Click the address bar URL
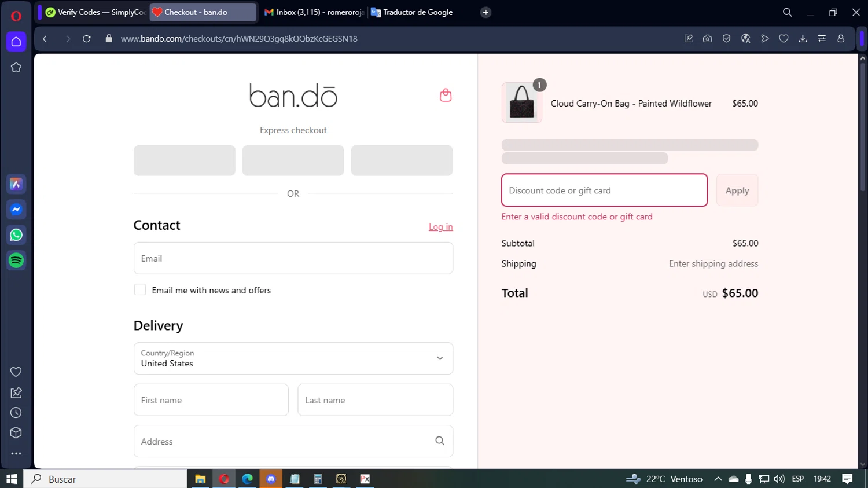The image size is (868, 488). coord(239,39)
